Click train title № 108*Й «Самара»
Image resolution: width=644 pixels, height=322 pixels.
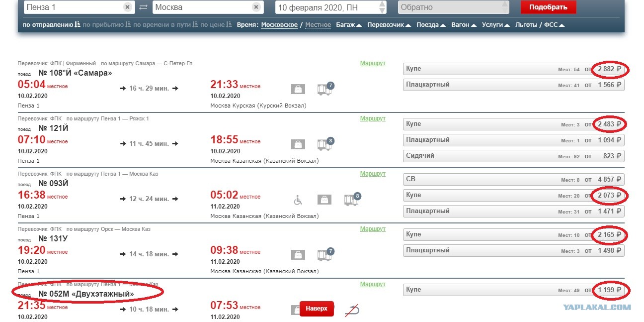[75, 73]
